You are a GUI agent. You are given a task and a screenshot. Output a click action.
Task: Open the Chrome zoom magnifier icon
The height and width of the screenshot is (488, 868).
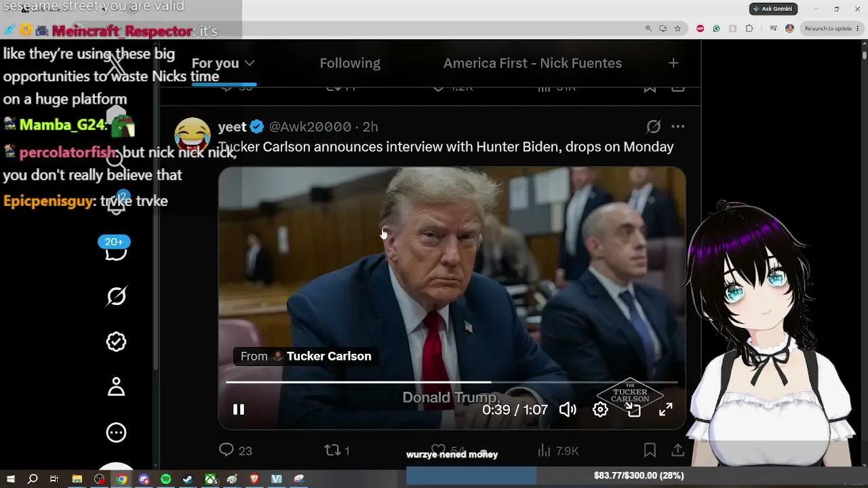pyautogui.click(x=648, y=28)
